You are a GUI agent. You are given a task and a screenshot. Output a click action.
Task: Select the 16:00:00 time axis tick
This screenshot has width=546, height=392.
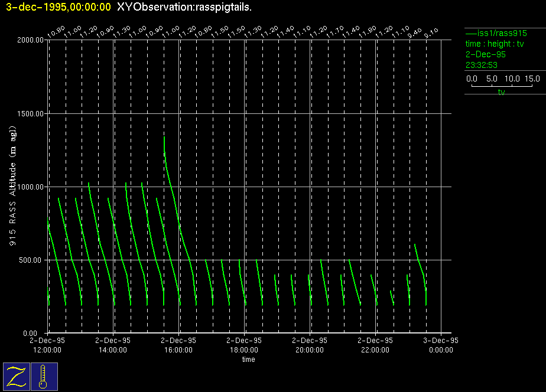point(178,345)
